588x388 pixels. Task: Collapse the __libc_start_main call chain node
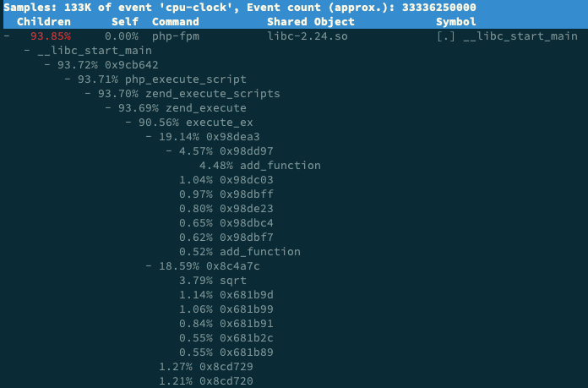[28, 51]
